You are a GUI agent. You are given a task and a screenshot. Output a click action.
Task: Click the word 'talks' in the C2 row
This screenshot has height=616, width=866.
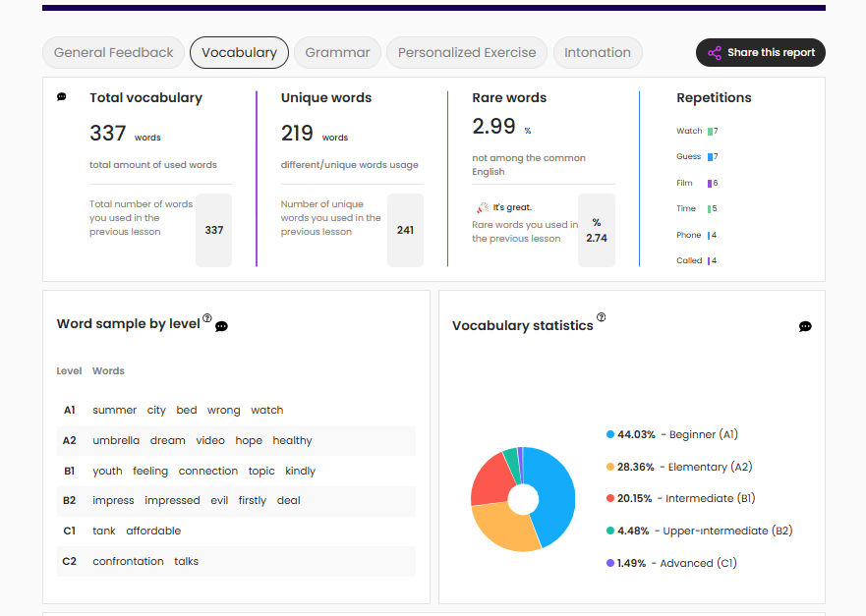point(186,561)
